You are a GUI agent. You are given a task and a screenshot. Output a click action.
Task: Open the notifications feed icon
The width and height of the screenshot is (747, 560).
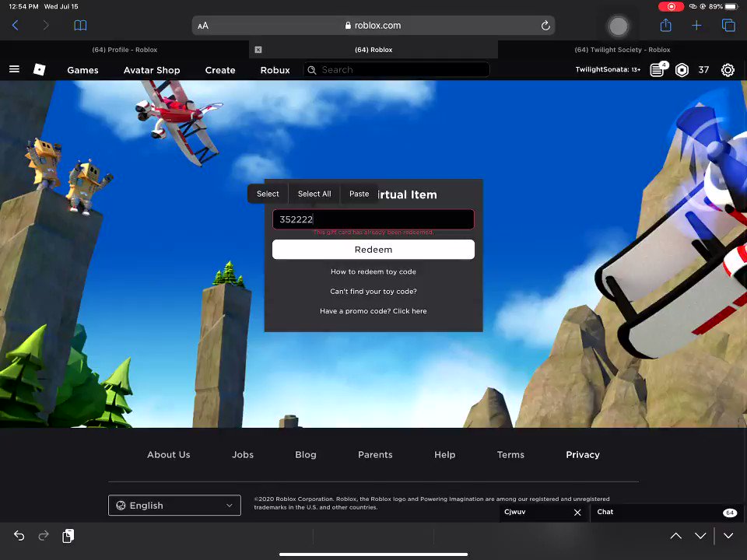[x=658, y=69]
